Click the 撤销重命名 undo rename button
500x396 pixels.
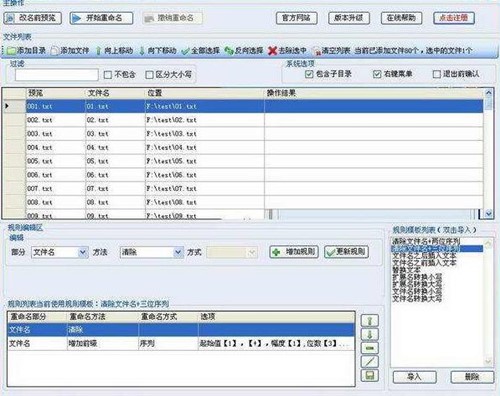(x=172, y=18)
